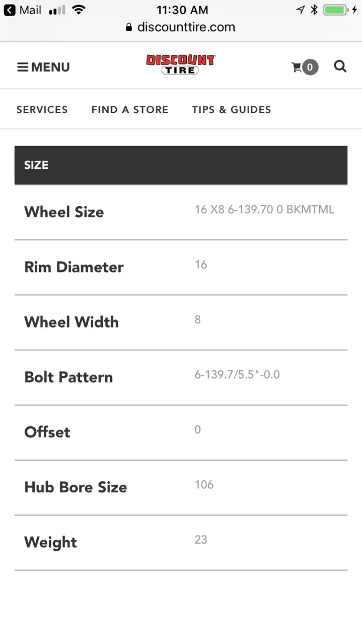Screen dimensions: 362x644
Task: Select the Bolt Pattern value
Action: (237, 374)
